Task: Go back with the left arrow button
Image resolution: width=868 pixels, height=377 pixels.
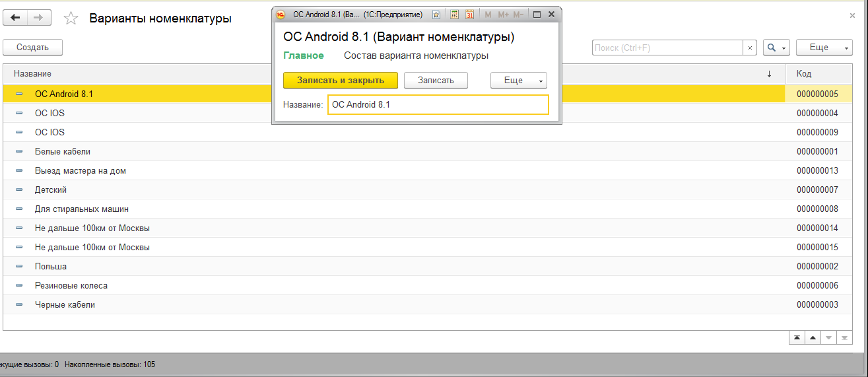Action: tap(15, 18)
